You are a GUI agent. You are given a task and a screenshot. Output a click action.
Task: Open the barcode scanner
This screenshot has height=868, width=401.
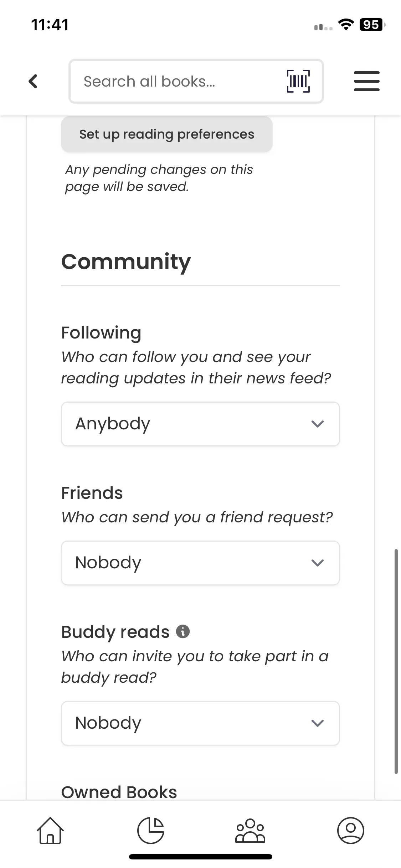point(298,81)
